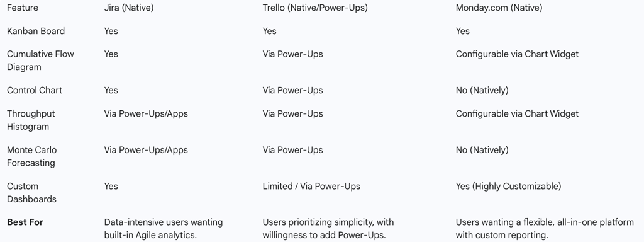
Task: Select the Cumulative Flow Diagram label
Action: pyautogui.click(x=40, y=60)
